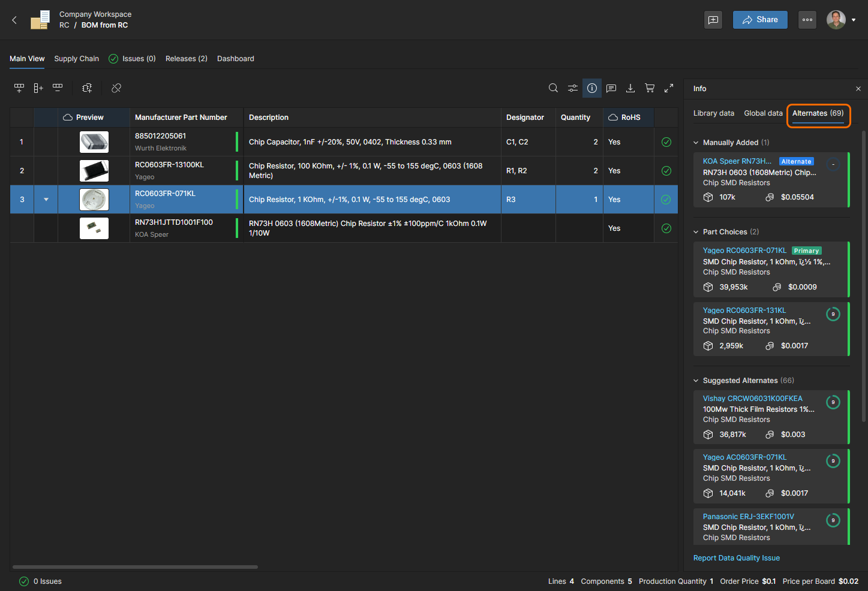Click the add component chip icon
868x591 pixels.
tap(87, 88)
